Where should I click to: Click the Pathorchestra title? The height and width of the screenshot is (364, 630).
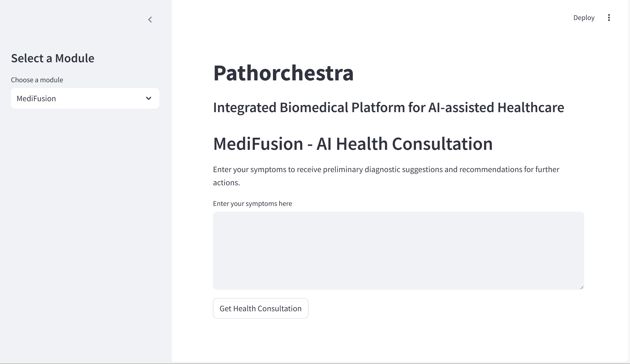tap(283, 73)
